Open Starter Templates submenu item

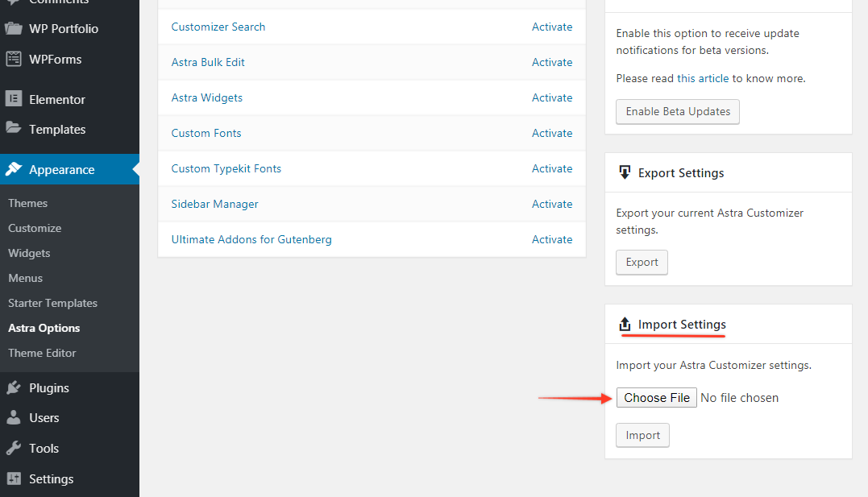point(52,303)
